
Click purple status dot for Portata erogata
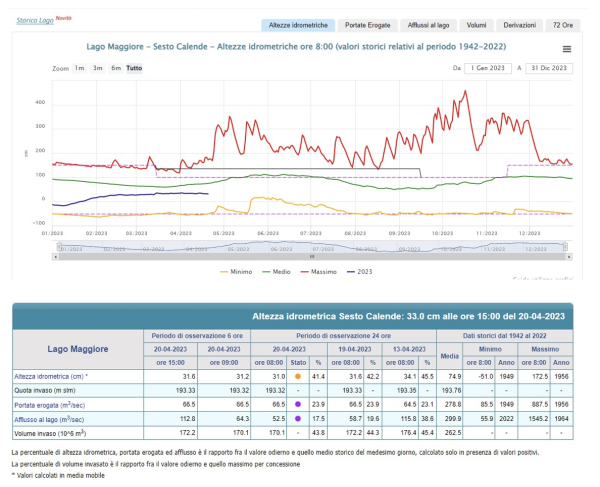pyautogui.click(x=298, y=401)
